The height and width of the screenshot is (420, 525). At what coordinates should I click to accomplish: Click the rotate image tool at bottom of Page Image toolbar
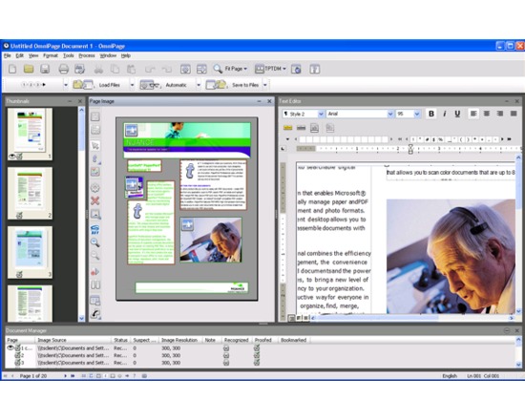click(x=95, y=314)
